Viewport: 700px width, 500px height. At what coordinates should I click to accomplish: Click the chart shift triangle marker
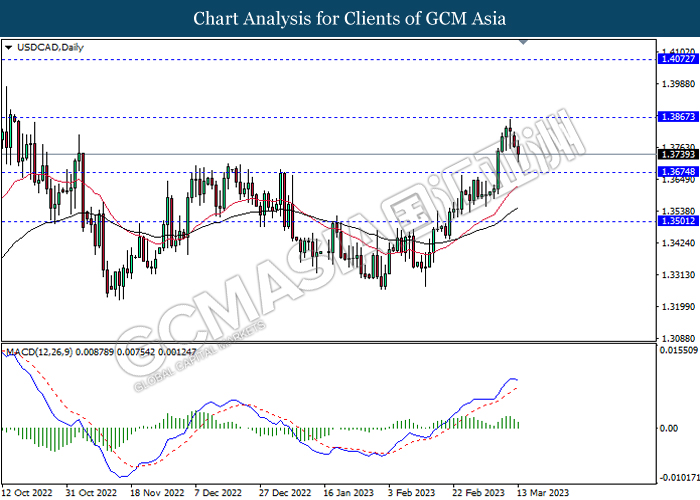point(523,42)
